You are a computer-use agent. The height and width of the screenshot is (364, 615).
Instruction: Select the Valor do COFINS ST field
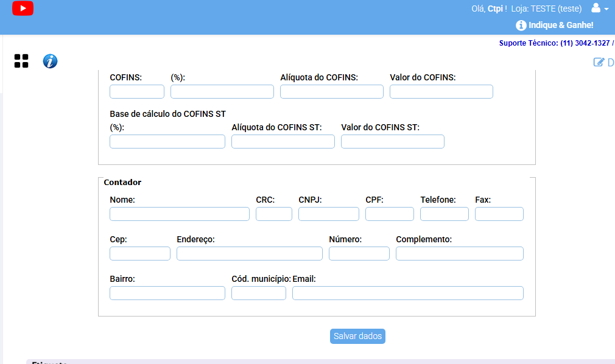pyautogui.click(x=392, y=141)
